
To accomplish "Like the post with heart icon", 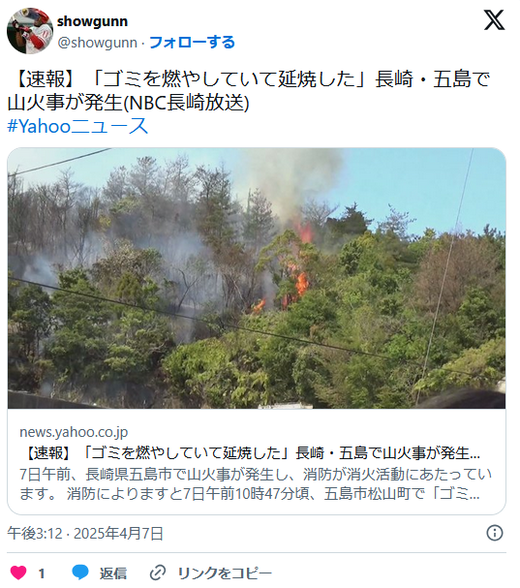I will [18, 573].
